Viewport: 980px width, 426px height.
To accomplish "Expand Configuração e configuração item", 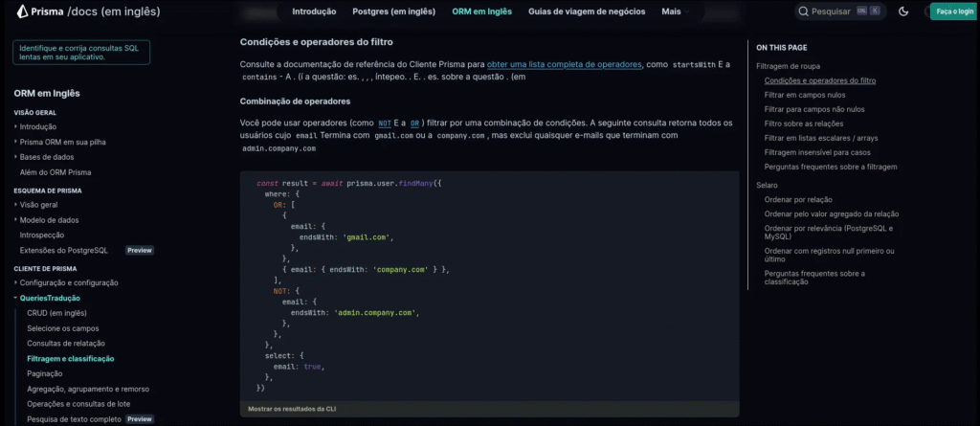I will (69, 282).
